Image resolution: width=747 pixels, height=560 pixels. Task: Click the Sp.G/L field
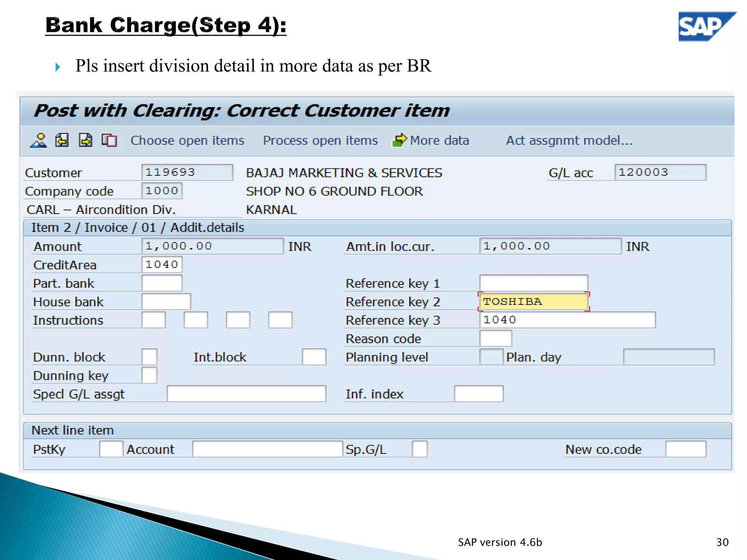419,449
